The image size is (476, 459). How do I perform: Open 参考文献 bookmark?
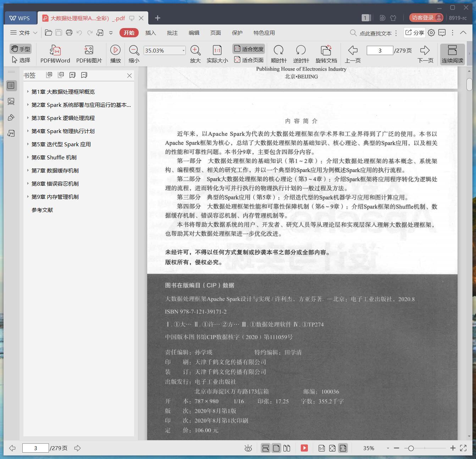[x=42, y=210]
